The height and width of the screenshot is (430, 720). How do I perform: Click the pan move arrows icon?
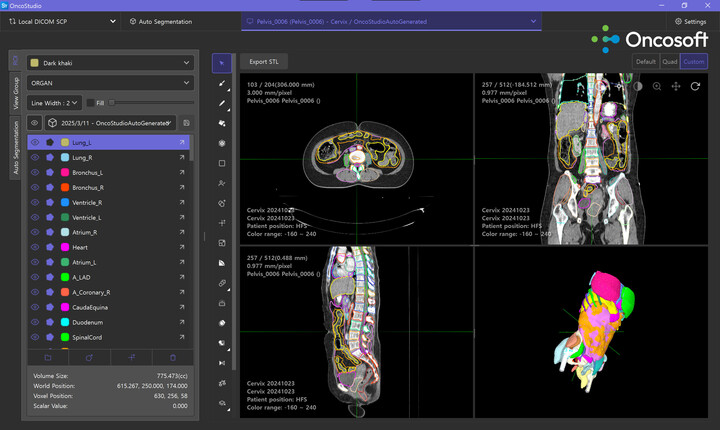coord(676,86)
